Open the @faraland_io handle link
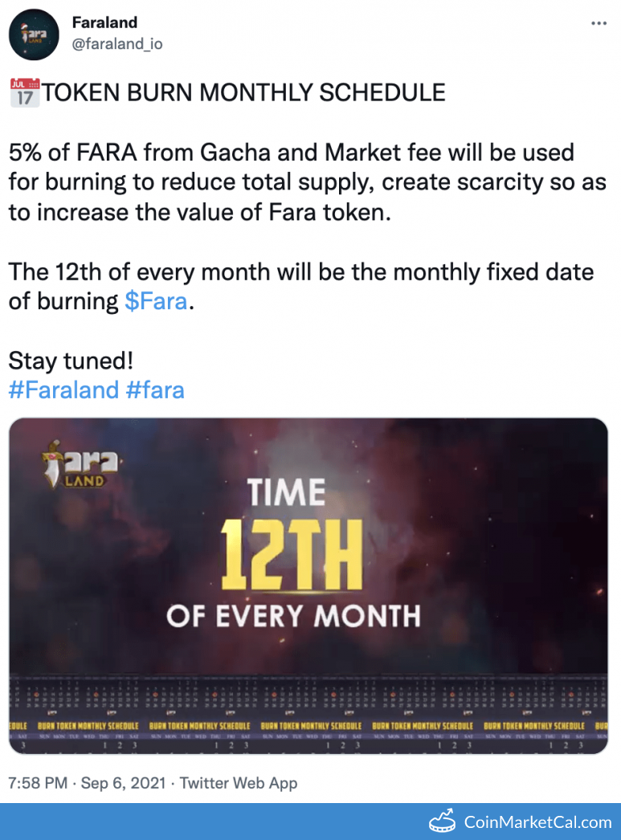The width and height of the screenshot is (621, 840). (x=116, y=43)
